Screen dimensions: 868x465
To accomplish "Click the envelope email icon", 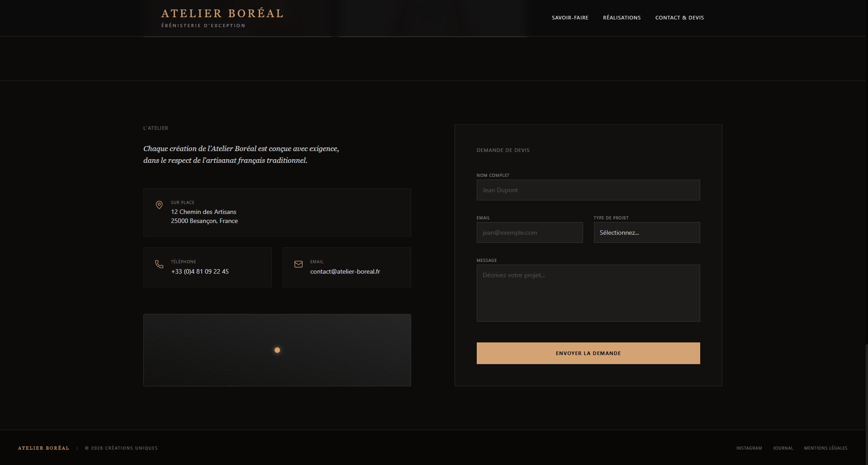I will [299, 264].
